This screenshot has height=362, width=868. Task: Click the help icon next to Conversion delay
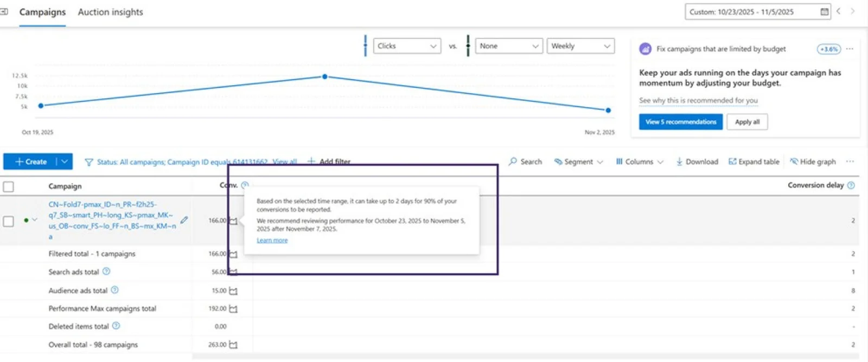point(851,185)
